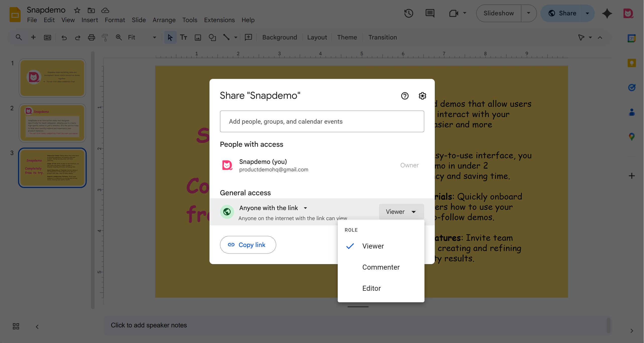Add a new slide with plus icon
This screenshot has height=343, width=644.
pyautogui.click(x=33, y=37)
